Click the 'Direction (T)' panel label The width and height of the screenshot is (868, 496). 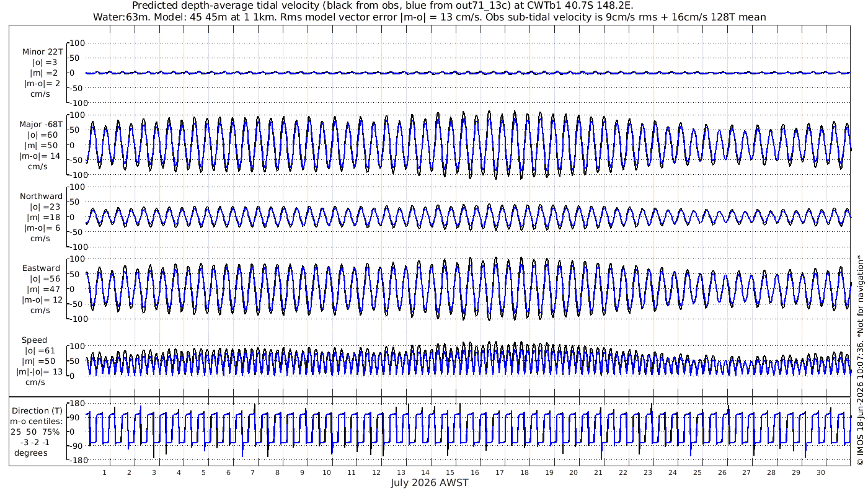[38, 411]
